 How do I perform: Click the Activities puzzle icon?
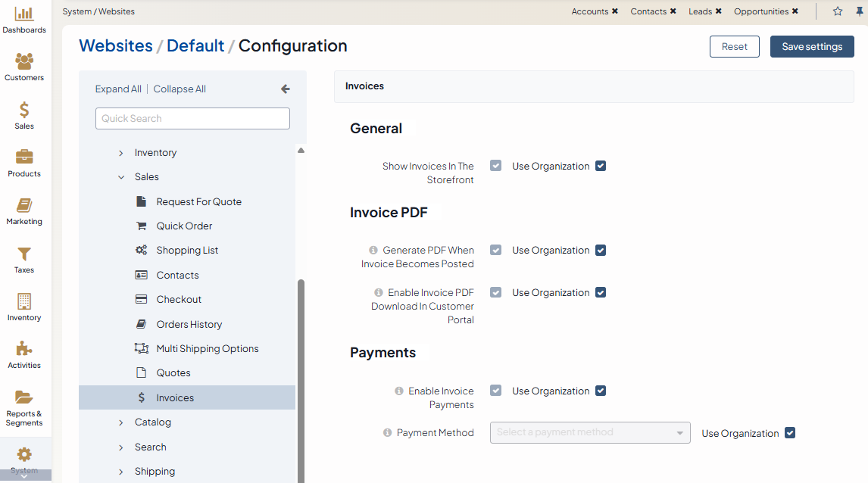[x=24, y=349]
